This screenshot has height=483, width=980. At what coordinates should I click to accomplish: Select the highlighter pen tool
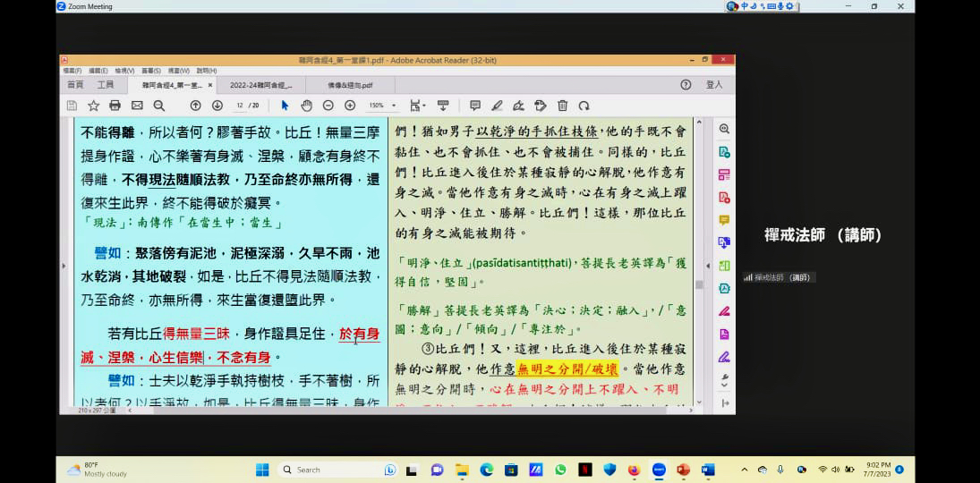tap(497, 106)
